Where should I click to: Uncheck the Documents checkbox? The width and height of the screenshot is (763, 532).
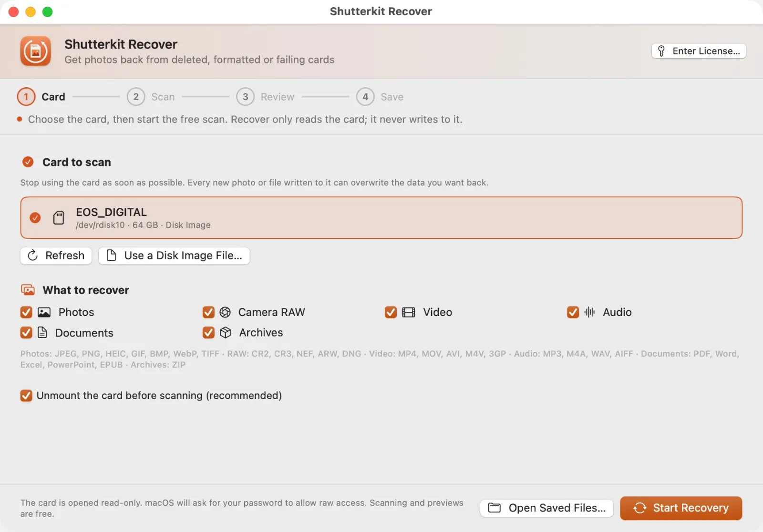tap(26, 332)
